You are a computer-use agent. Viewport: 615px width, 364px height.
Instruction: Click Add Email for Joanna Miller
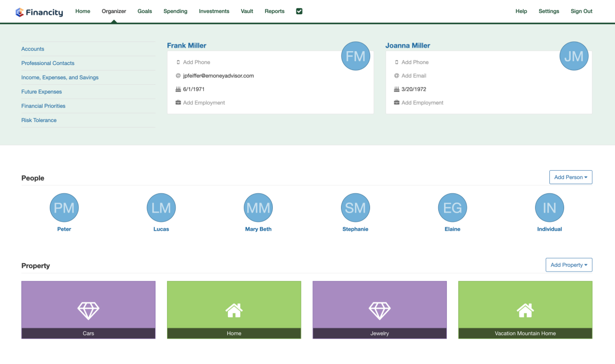[x=414, y=76]
